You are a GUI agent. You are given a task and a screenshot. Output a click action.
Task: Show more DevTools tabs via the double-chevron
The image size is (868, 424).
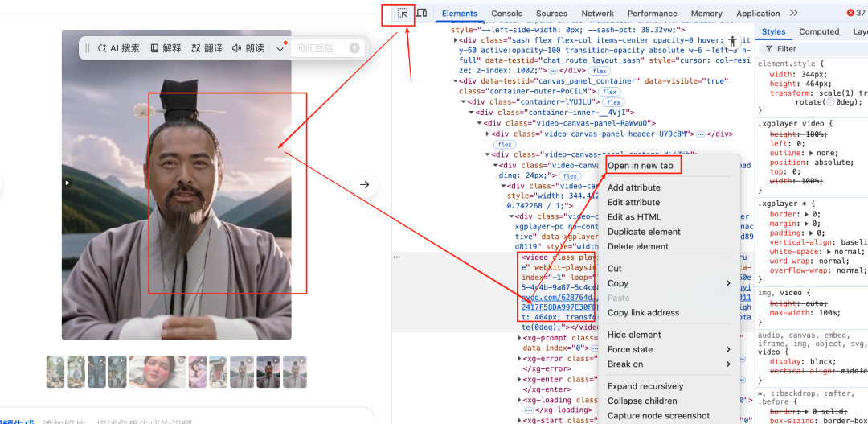(794, 13)
